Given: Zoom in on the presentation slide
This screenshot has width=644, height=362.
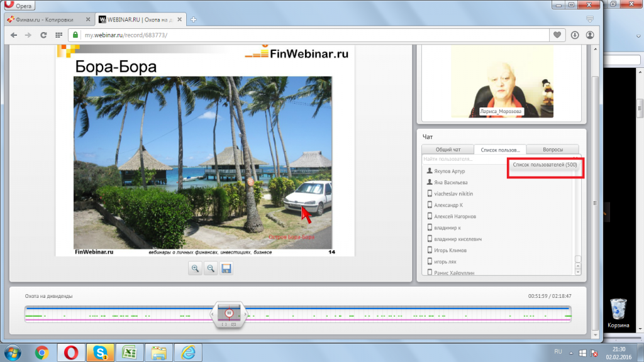Looking at the screenshot, I should pos(196,268).
